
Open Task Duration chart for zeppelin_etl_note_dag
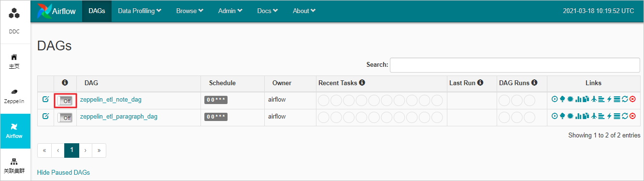click(578, 99)
